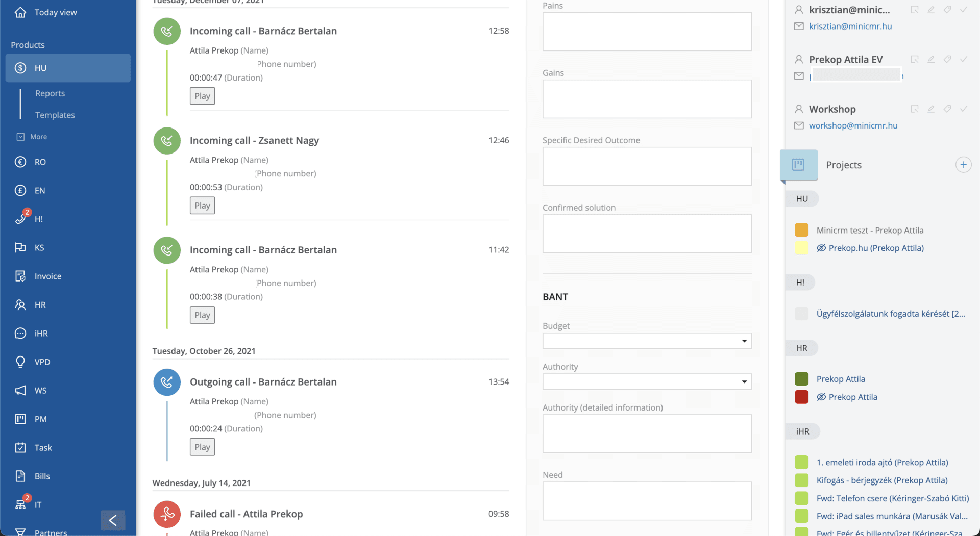Viewport: 980px width, 536px height.
Task: Open the workshop@minicmr.hu email link
Action: [853, 125]
